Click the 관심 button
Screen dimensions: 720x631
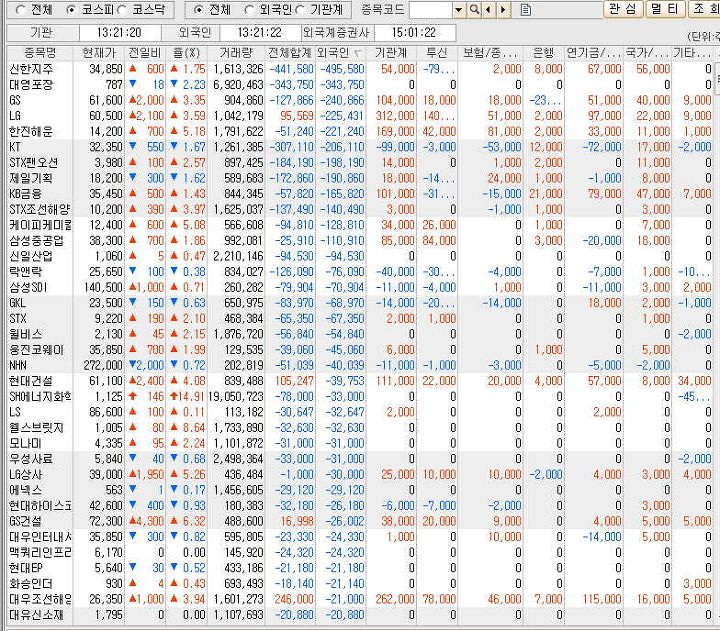point(623,9)
